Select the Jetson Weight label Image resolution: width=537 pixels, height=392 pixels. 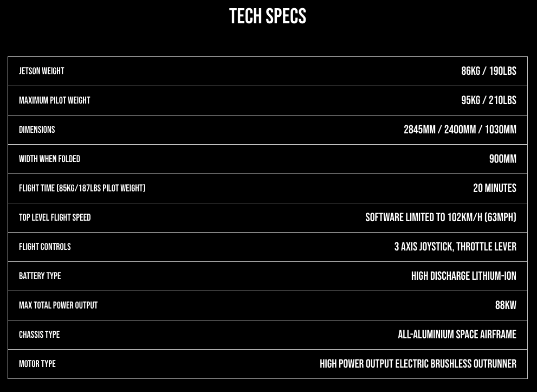41,71
